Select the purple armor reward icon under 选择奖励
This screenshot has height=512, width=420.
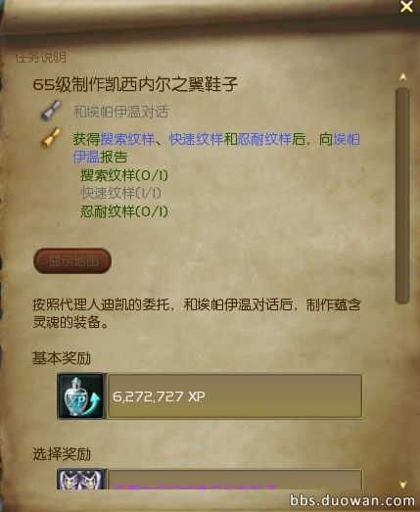point(80,480)
